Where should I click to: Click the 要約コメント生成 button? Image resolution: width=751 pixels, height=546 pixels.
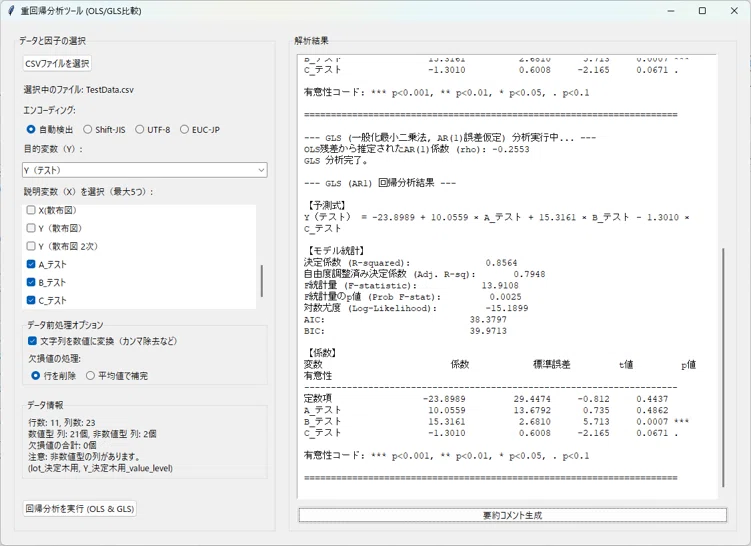pos(512,515)
